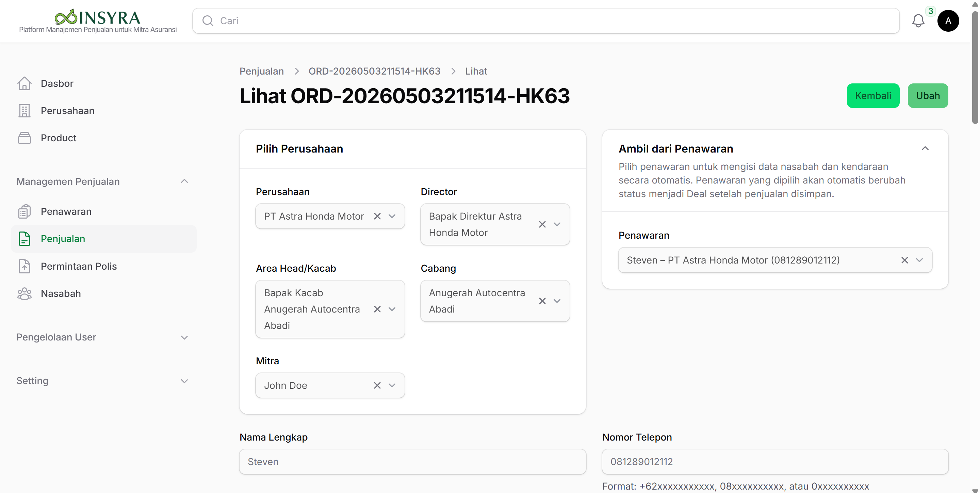
Task: Click the Perusahaan building icon
Action: click(x=24, y=111)
